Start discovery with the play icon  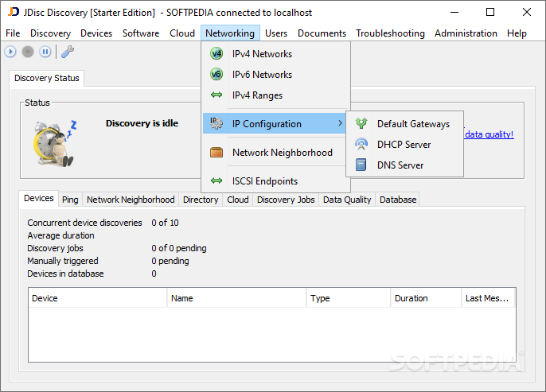[10, 52]
